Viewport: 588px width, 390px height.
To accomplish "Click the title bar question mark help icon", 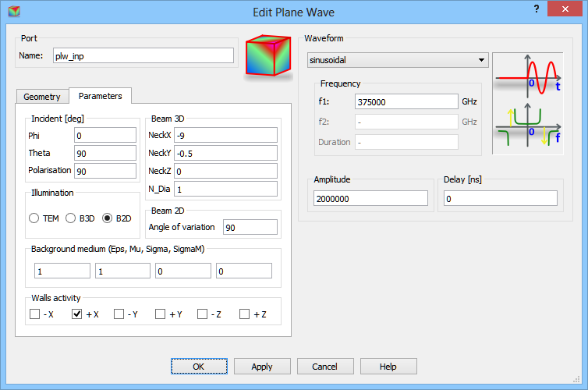I will click(x=537, y=9).
